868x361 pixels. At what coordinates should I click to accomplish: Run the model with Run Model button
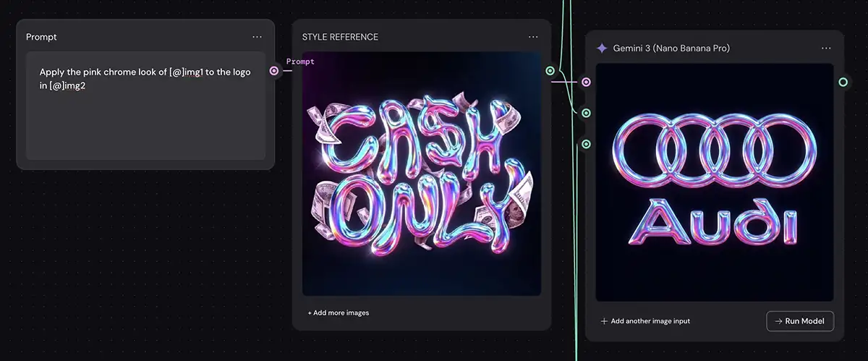coord(800,321)
